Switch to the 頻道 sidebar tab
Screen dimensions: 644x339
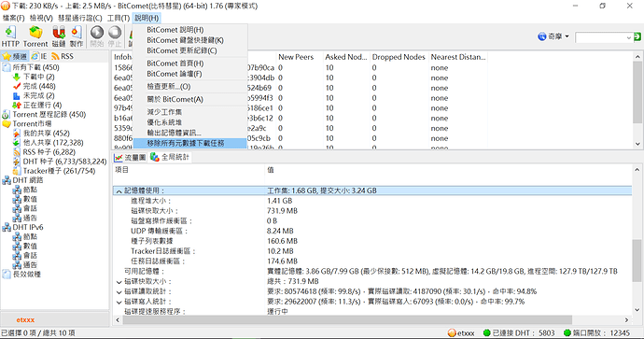[x=15, y=56]
